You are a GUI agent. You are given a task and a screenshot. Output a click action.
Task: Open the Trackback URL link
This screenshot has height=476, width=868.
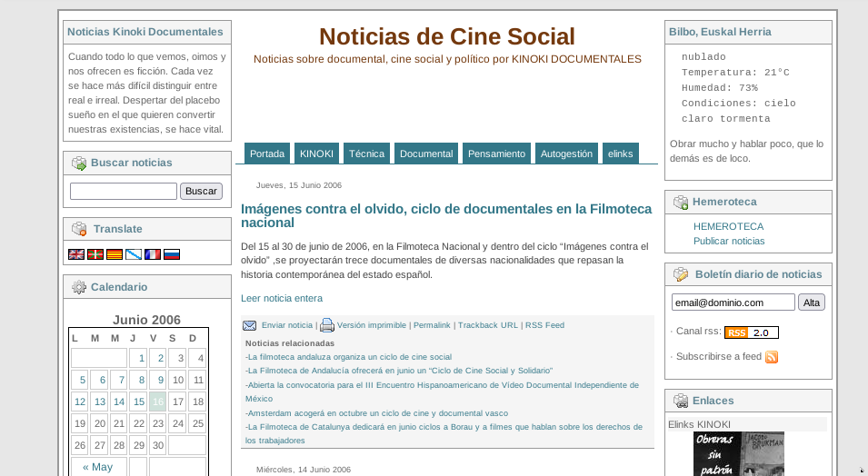488,325
